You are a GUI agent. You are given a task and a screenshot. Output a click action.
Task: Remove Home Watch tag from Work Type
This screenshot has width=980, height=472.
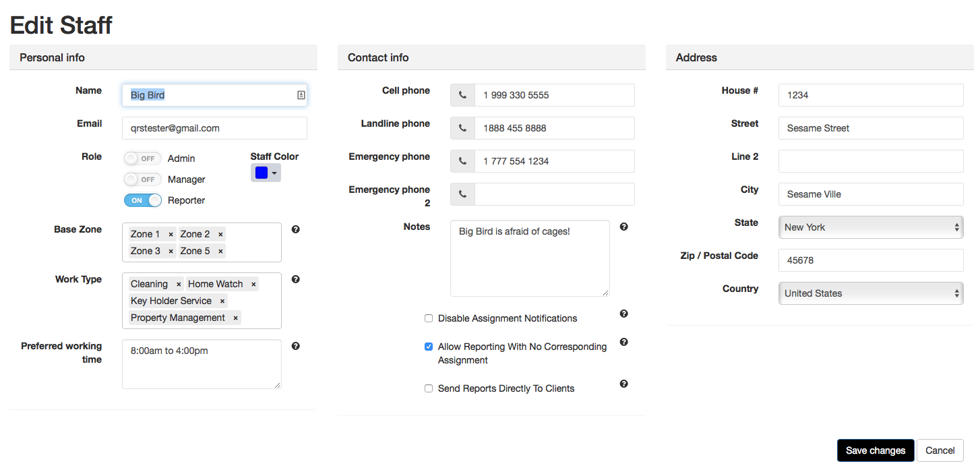click(x=253, y=285)
